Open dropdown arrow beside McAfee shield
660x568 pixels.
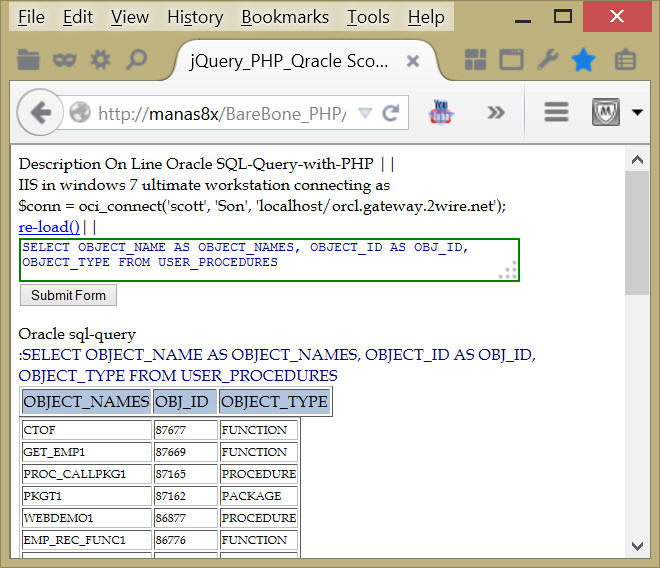click(637, 112)
